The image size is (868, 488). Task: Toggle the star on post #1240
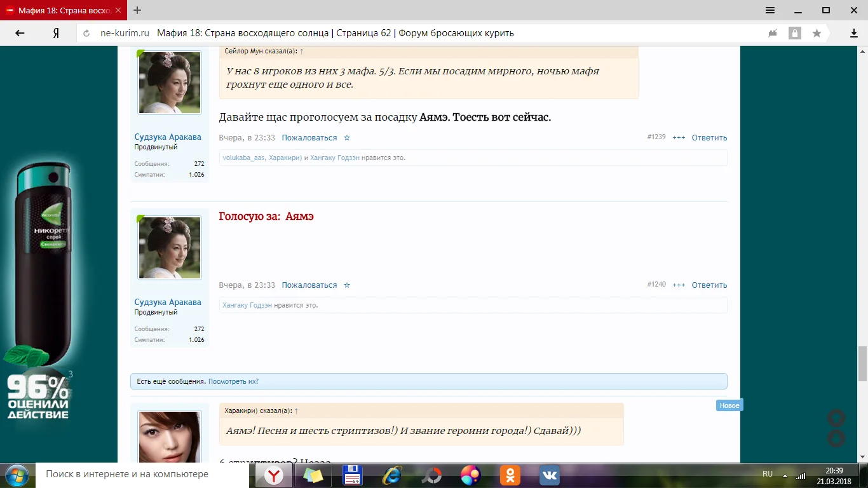pos(347,285)
